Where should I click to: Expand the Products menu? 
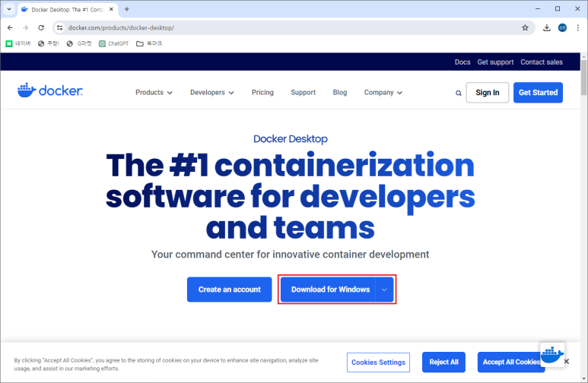154,93
